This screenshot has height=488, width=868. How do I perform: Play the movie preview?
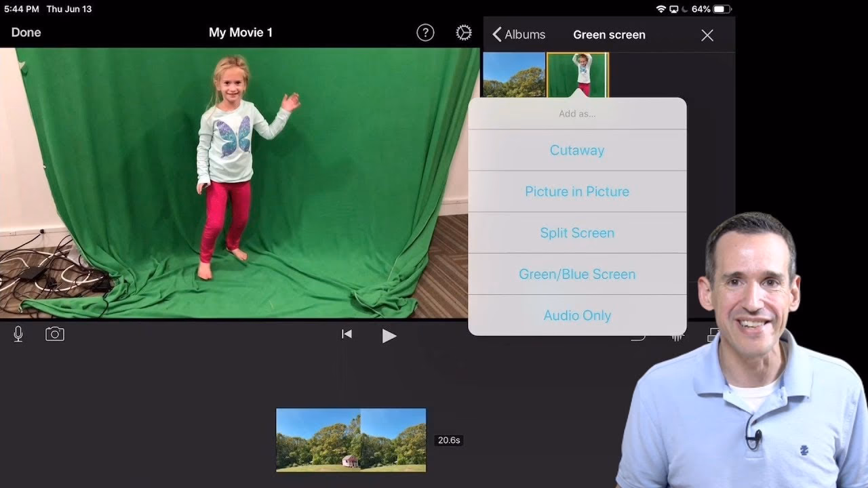click(x=389, y=335)
